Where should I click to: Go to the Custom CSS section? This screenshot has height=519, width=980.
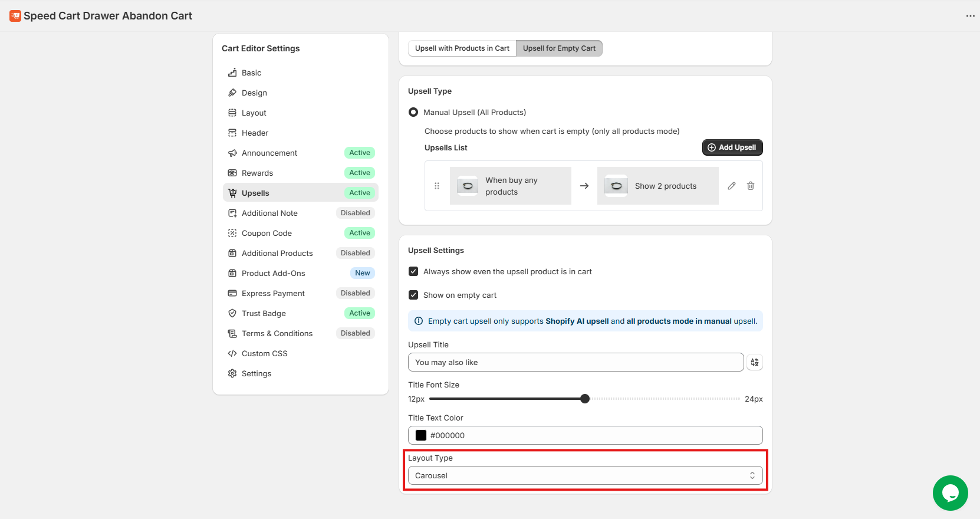click(x=264, y=353)
